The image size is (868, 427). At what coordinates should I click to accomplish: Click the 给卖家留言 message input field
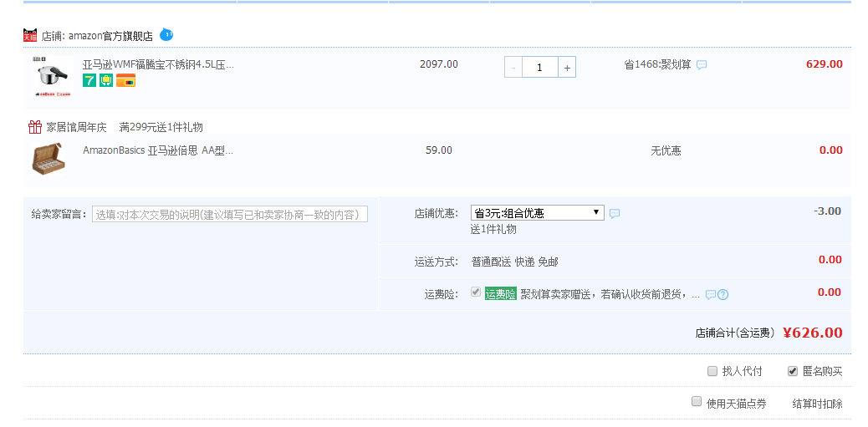tap(230, 215)
